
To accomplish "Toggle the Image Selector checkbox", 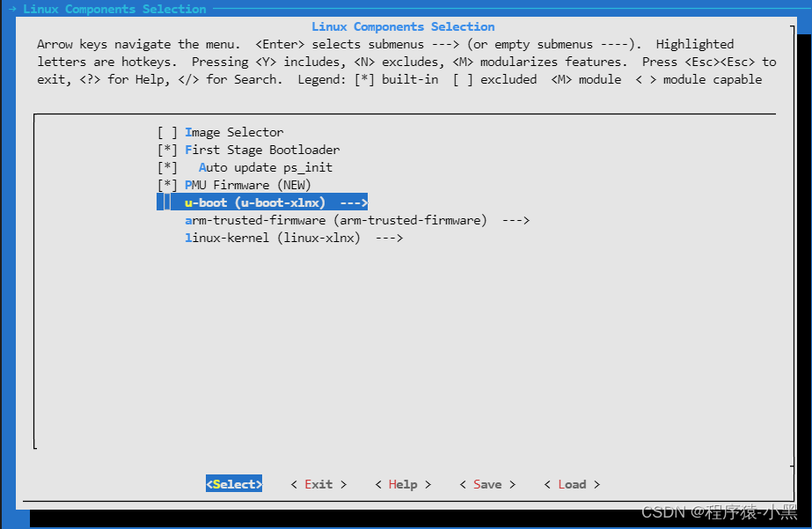I will [167, 133].
